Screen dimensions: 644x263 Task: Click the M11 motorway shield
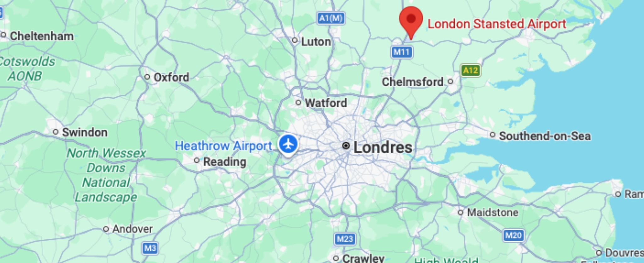coord(402,52)
